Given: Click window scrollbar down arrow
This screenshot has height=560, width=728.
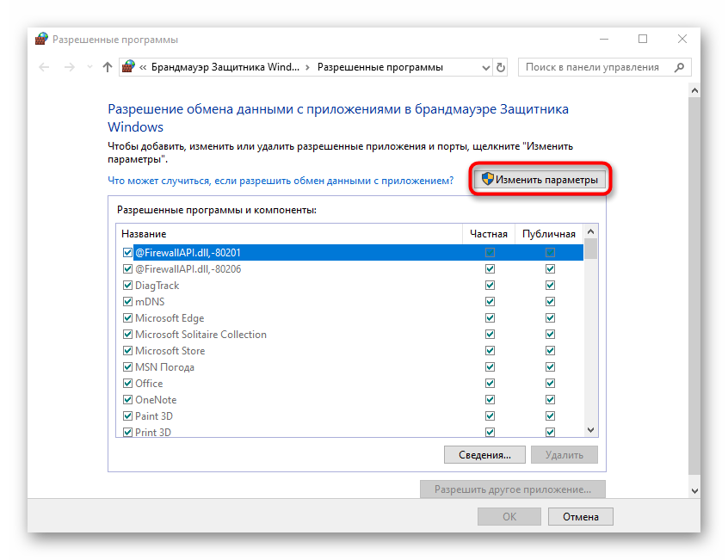Looking at the screenshot, I should coord(694,491).
